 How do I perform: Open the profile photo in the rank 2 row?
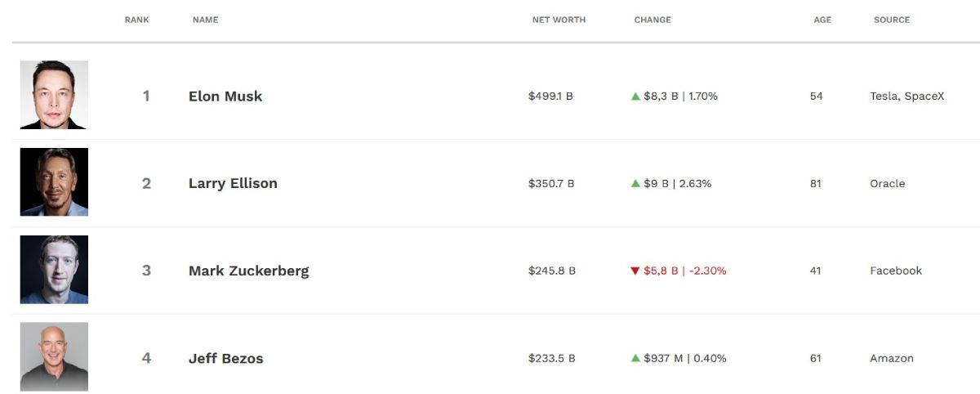click(54, 181)
